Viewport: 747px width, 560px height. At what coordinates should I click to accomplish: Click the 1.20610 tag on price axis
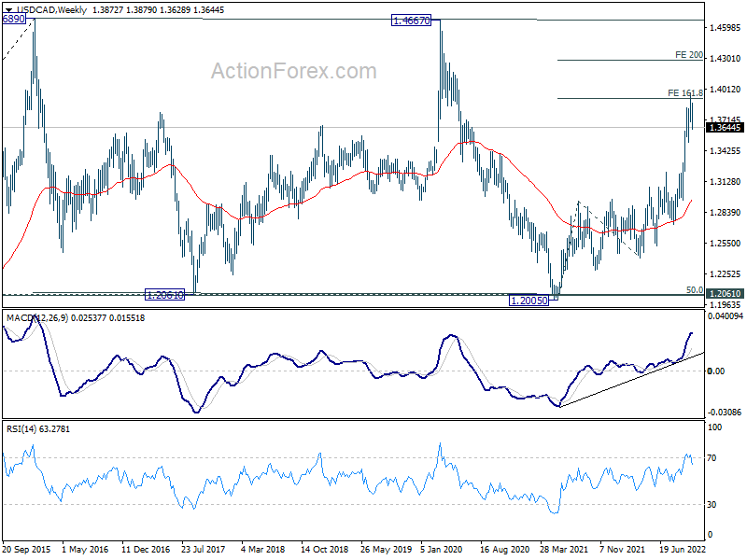click(x=725, y=294)
